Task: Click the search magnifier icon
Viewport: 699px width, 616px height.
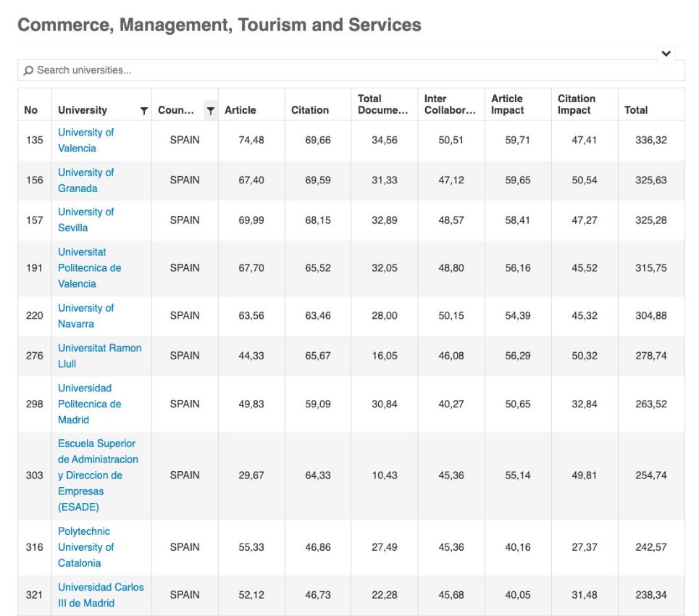Action: (28, 70)
